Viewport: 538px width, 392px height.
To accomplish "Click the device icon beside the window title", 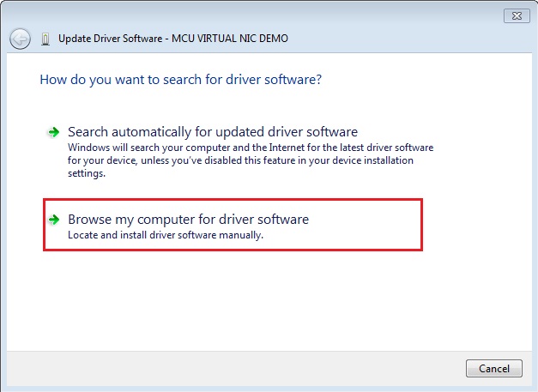I will coord(45,39).
